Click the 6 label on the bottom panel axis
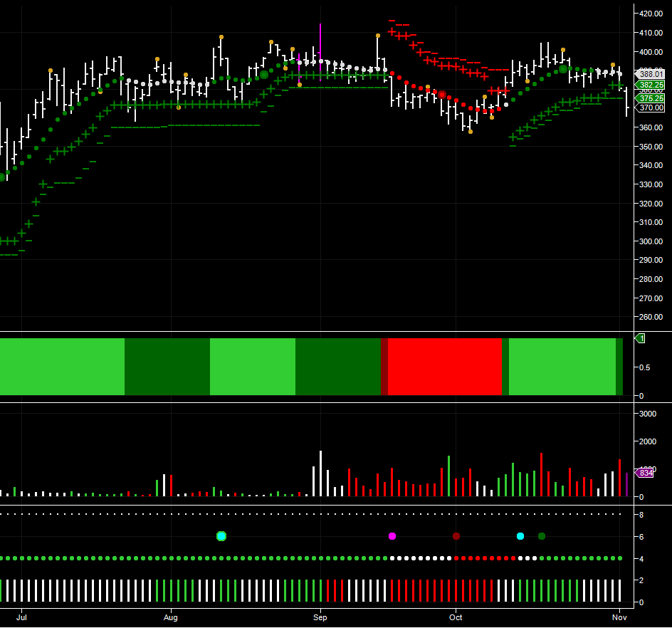 tap(641, 537)
